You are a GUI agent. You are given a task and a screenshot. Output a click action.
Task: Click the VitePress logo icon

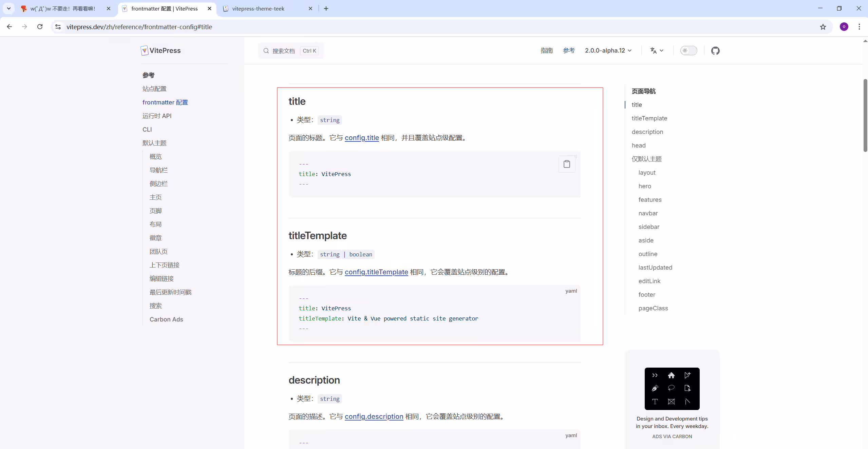[144, 51]
